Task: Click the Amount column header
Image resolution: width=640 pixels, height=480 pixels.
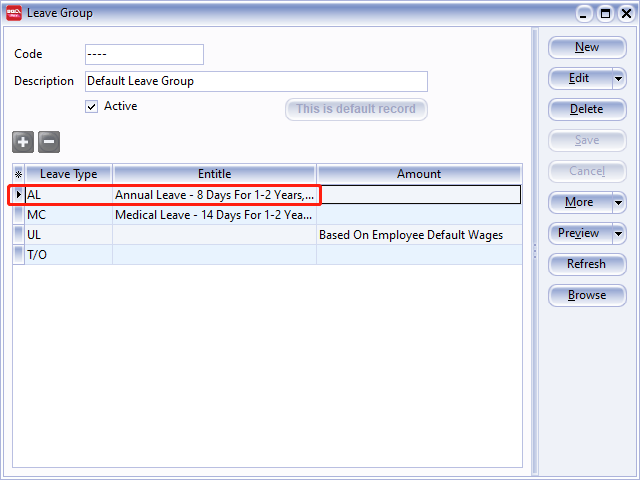Action: click(x=418, y=174)
